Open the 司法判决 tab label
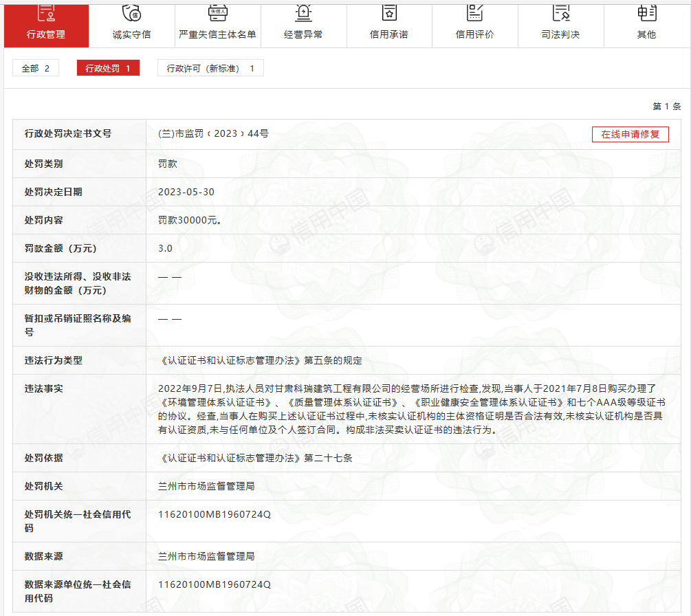Screen dimensions: 691x616 pos(560,34)
